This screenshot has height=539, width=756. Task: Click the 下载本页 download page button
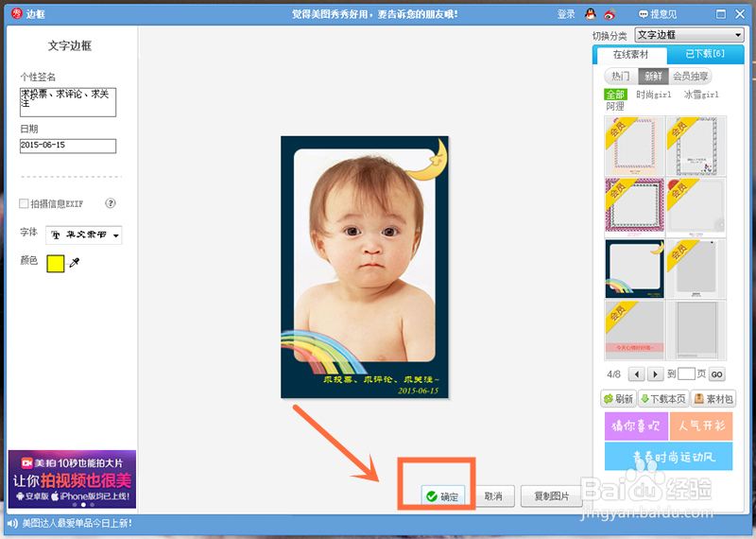pos(663,399)
